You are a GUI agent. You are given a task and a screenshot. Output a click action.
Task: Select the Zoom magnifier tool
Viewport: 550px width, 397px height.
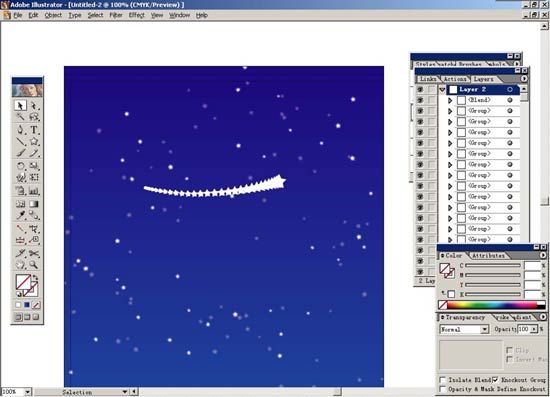click(34, 265)
